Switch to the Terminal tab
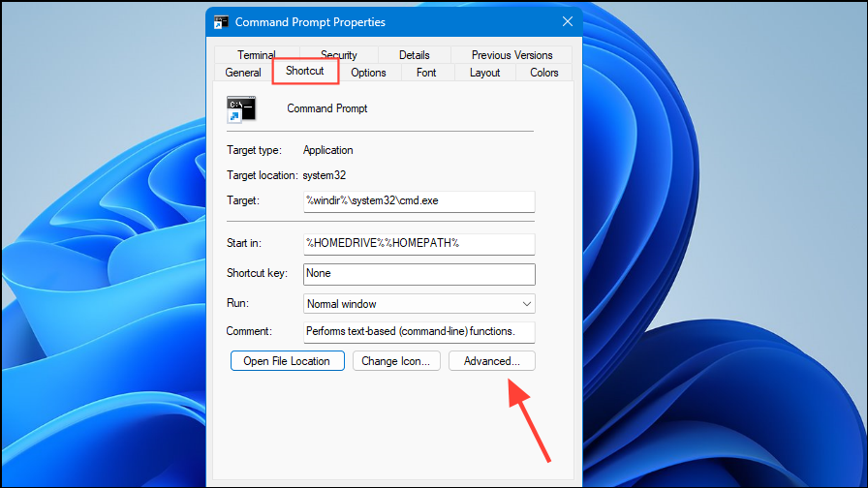This screenshot has width=868, height=488. tap(257, 55)
